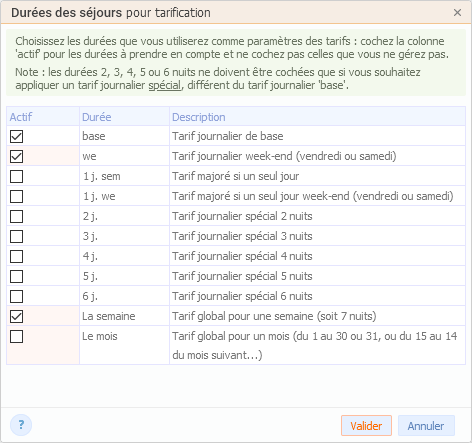Select the 'La semaine' duration cell

[x=124, y=316]
